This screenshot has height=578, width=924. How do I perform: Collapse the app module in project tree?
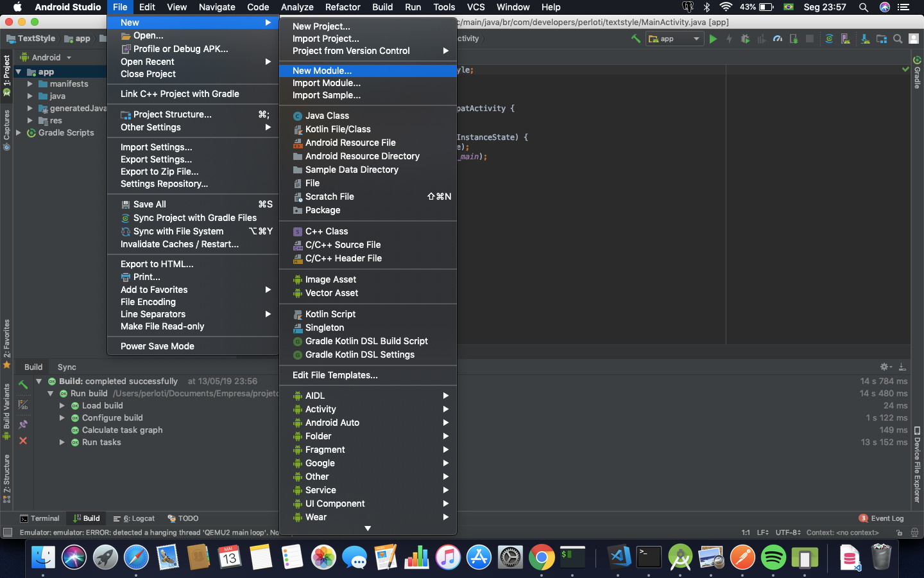(x=19, y=72)
